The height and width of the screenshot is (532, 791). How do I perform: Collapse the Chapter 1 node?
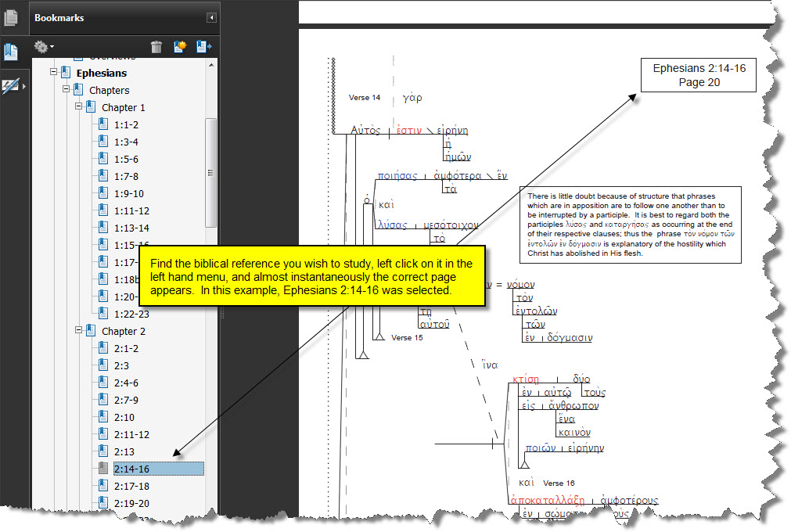(x=79, y=107)
